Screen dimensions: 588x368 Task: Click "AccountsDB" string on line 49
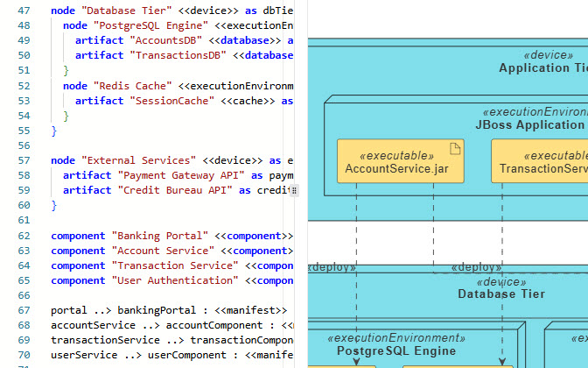[x=165, y=40]
